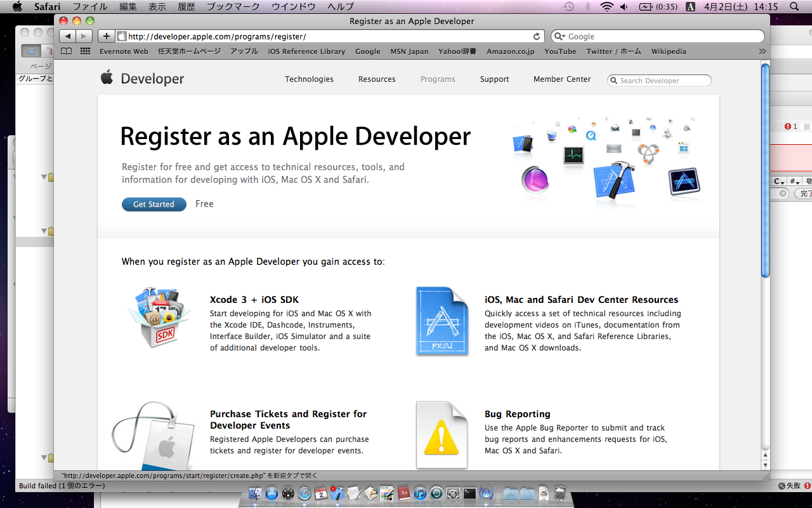The image size is (812, 508).
Task: Click Safari's forward arrow button
Action: 84,36
